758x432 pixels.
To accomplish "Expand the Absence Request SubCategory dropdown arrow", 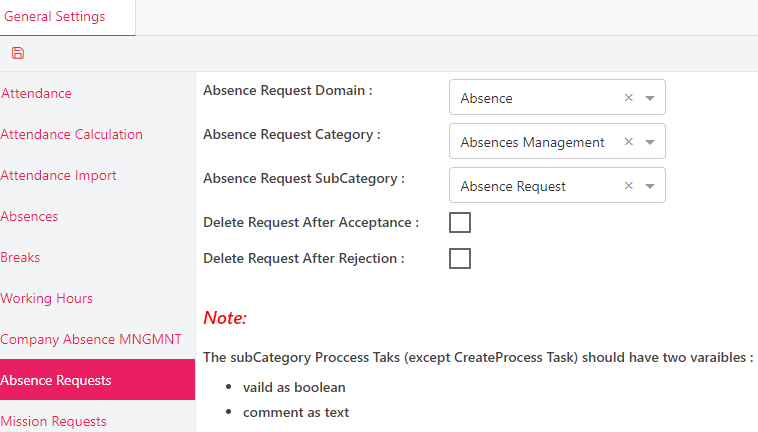I will pos(650,186).
